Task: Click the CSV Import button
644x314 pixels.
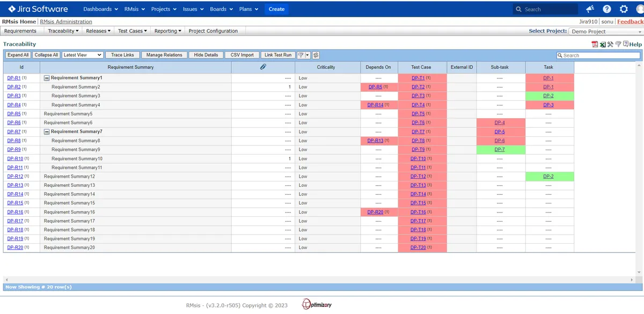Action: pos(242,55)
